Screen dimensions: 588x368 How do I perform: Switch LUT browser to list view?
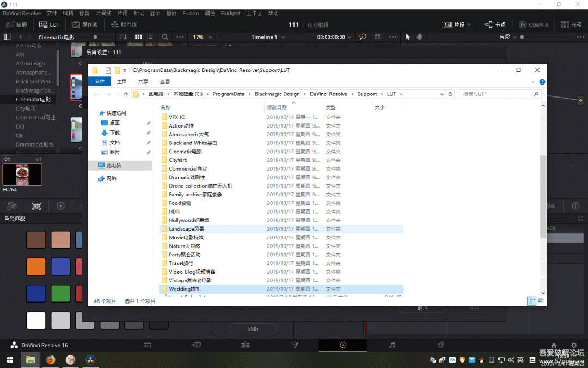pos(150,37)
